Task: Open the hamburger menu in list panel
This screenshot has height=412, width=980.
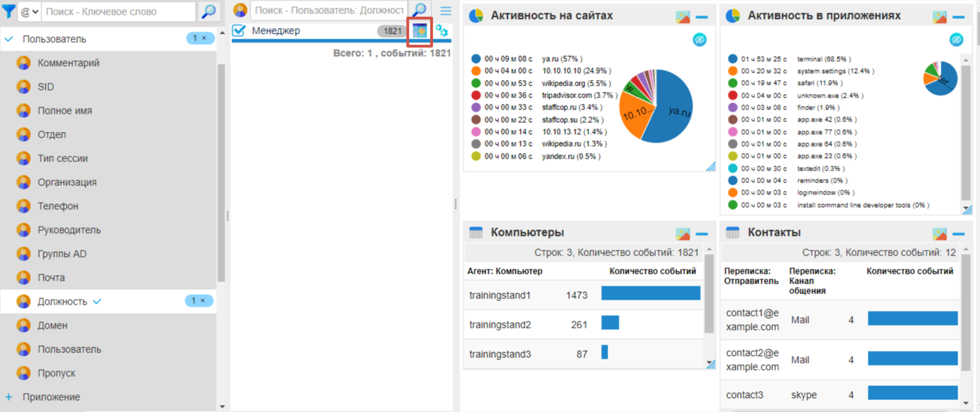Action: point(445,11)
